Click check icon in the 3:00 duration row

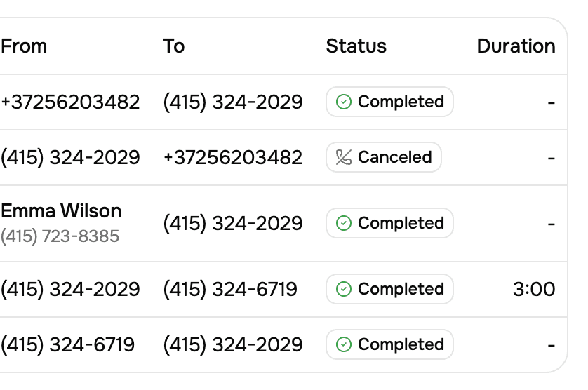[x=343, y=289]
